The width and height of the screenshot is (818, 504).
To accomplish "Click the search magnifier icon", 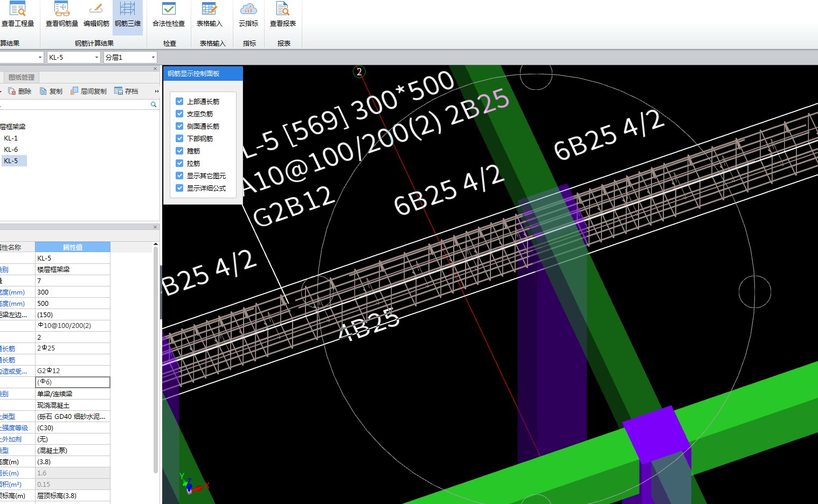I will tap(154, 104).
